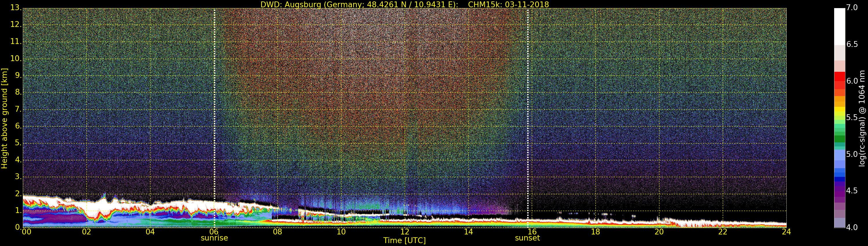
Task: Click time-axis tick label '00'
Action: coord(26,232)
